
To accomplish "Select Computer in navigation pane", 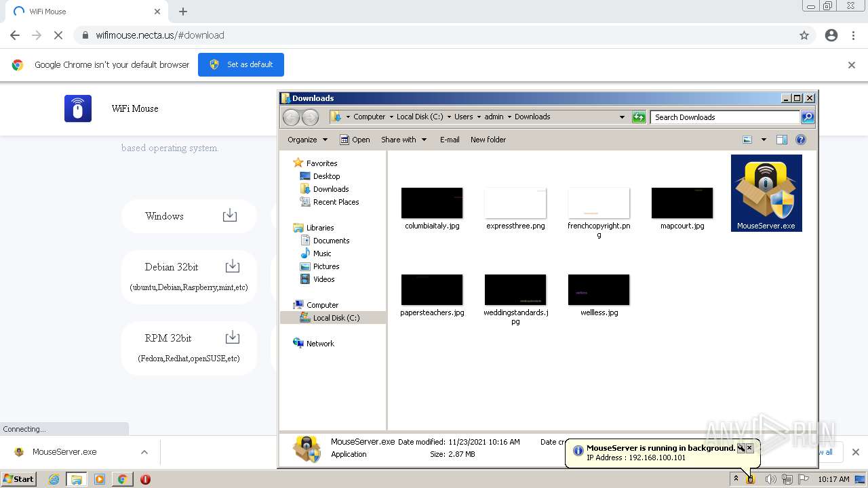I will (x=322, y=305).
